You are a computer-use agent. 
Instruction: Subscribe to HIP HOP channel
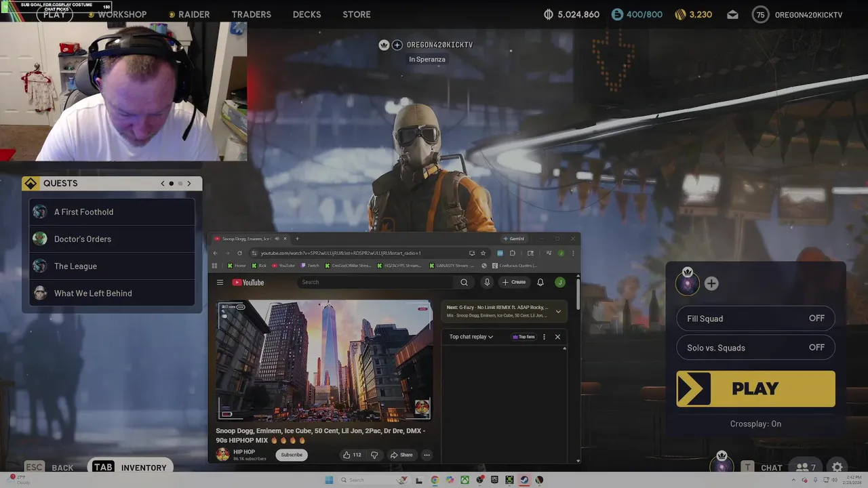point(292,455)
